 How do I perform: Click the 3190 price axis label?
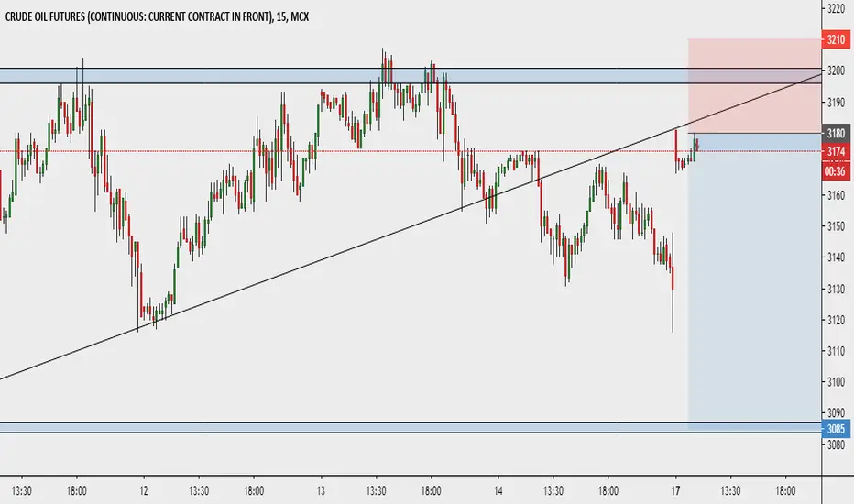coord(836,103)
